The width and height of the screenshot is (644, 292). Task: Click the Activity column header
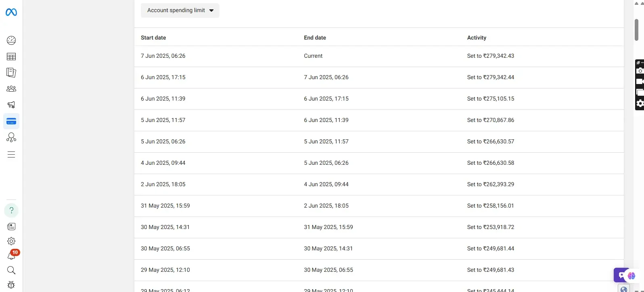click(477, 38)
